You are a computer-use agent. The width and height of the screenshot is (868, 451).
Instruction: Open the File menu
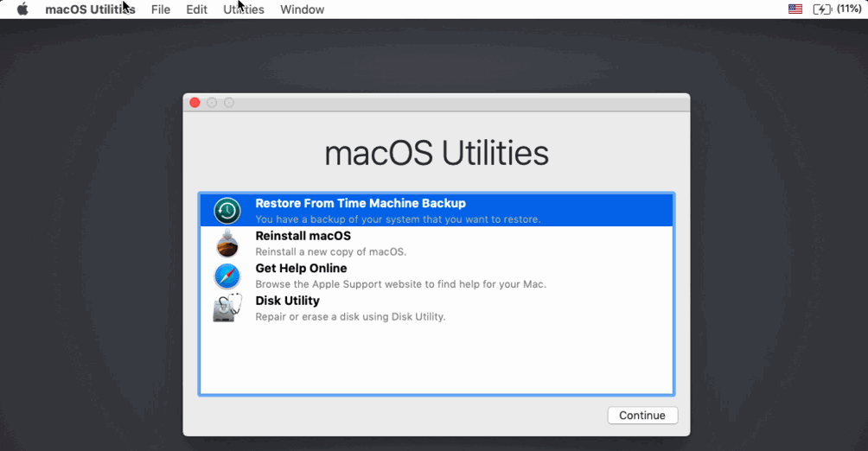click(x=161, y=10)
